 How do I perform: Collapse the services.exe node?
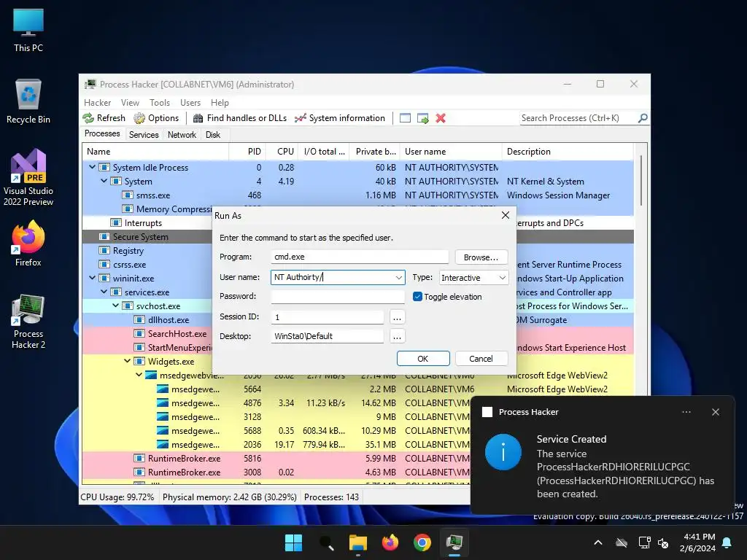(x=104, y=292)
